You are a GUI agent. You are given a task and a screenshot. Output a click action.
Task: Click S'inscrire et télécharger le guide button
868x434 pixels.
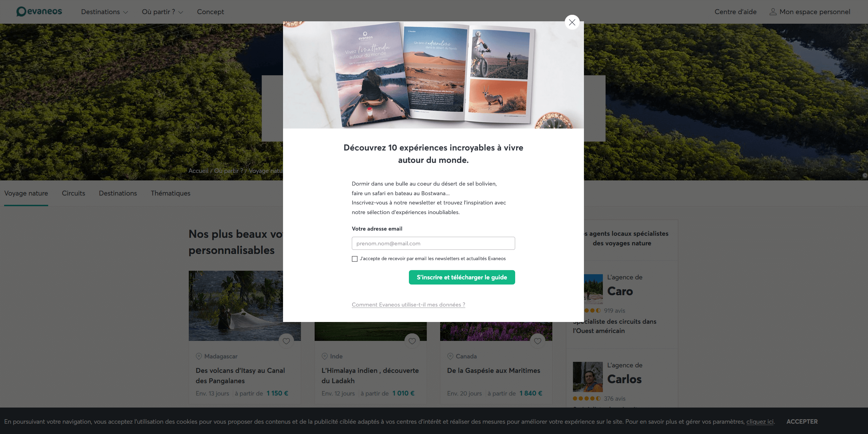tap(462, 277)
